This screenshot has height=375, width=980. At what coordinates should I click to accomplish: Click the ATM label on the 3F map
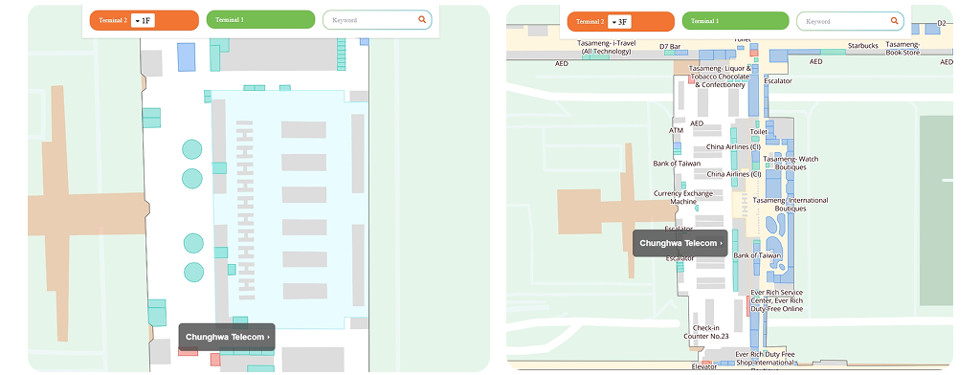tap(677, 131)
